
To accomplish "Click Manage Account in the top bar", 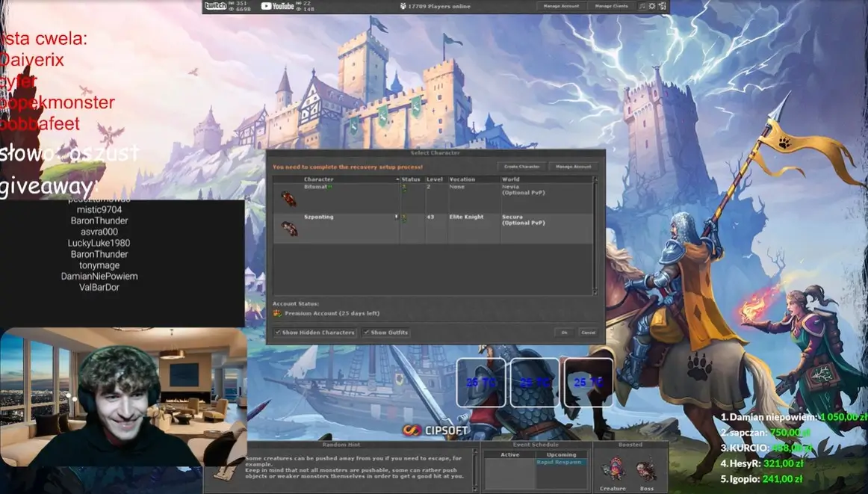I will tap(561, 6).
